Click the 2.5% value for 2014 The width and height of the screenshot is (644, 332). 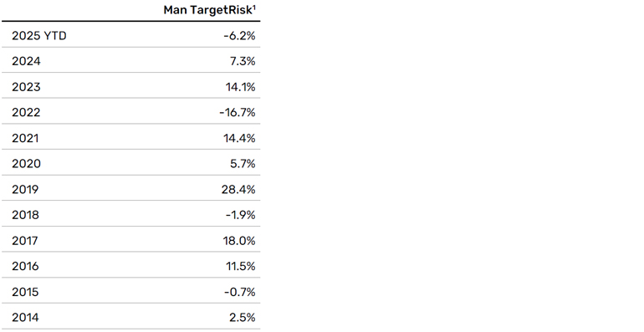243,318
